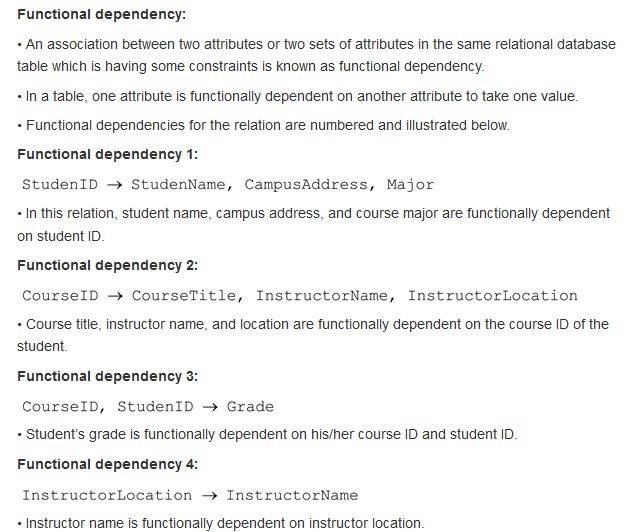Click InstructorLocation at the start of dependency 4
Screen dimensions: 630x532
tap(107, 495)
